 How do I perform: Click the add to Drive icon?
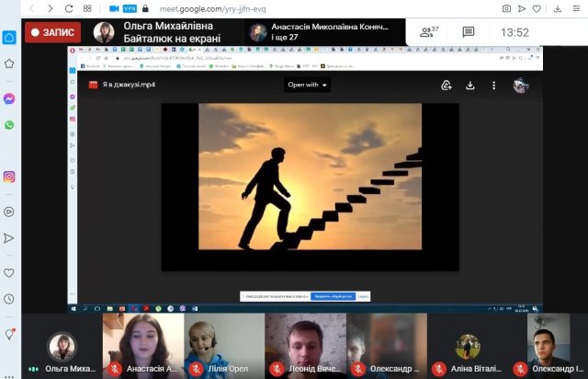tap(447, 86)
